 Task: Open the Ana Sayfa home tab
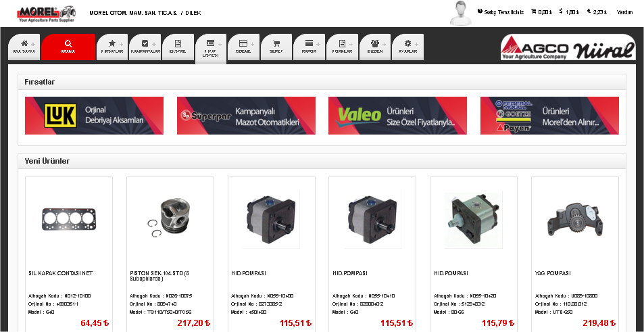click(24, 47)
